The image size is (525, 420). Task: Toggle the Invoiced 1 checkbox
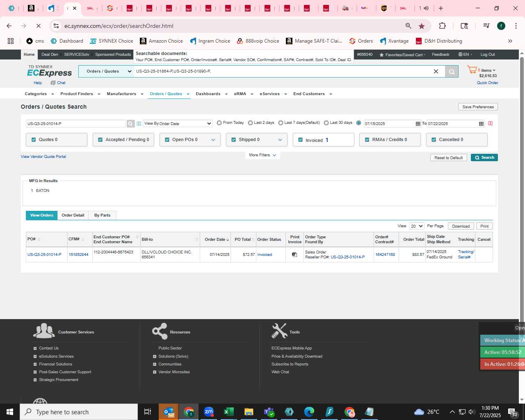[x=301, y=140]
